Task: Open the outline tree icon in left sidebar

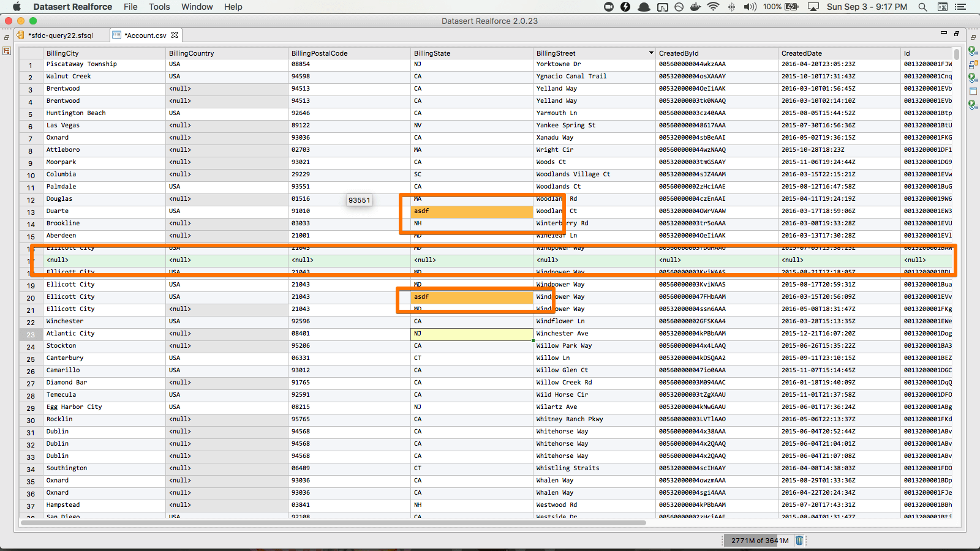Action: [7, 51]
